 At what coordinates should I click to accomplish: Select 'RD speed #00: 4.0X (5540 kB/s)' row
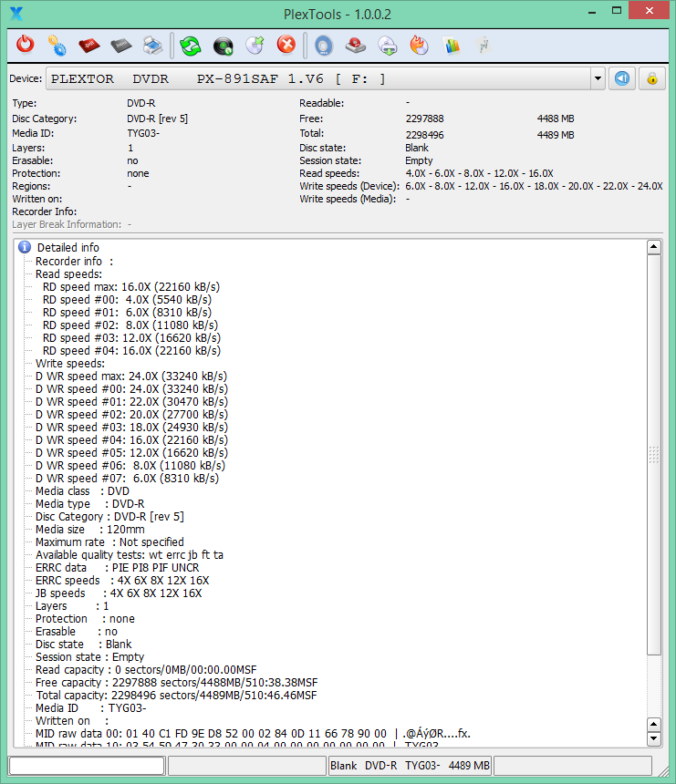pyautogui.click(x=127, y=300)
